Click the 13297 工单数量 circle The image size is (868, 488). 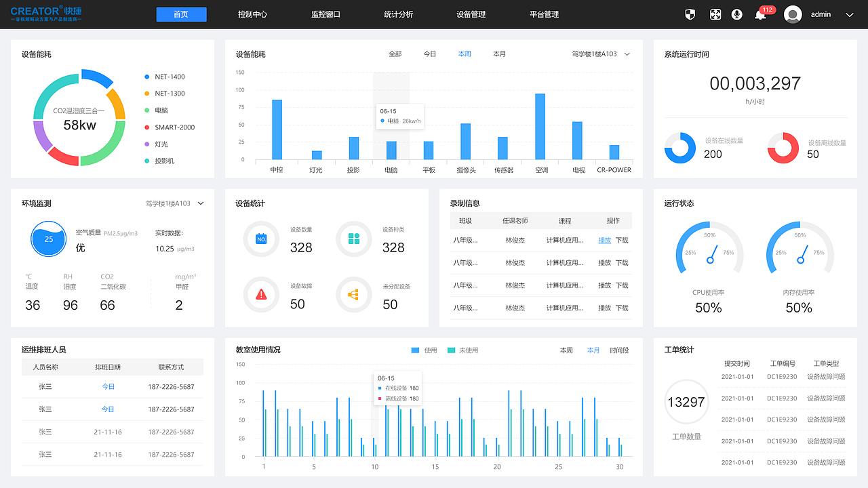[686, 402]
